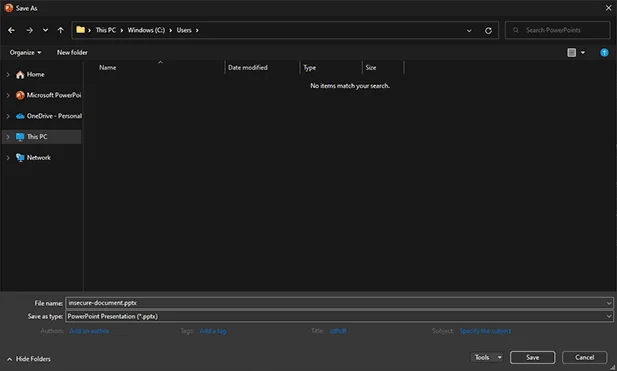The width and height of the screenshot is (617, 371).
Task: Go back using the left arrow
Action: (11, 30)
